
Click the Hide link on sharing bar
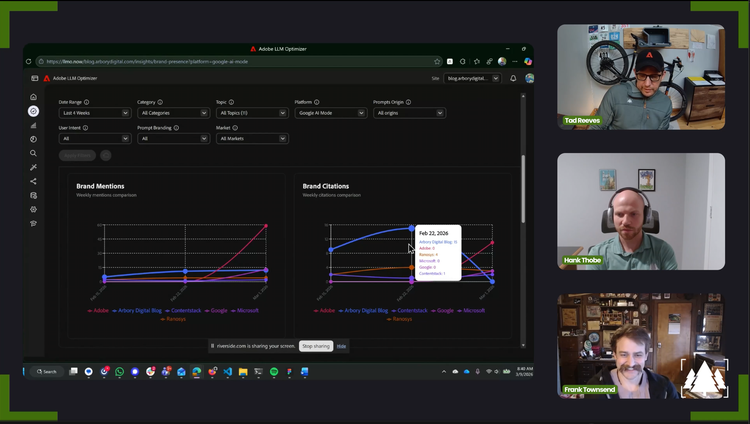[341, 346]
